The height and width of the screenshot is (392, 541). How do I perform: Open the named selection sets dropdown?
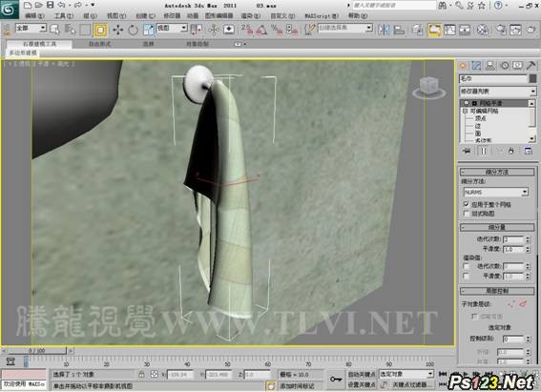(345, 28)
